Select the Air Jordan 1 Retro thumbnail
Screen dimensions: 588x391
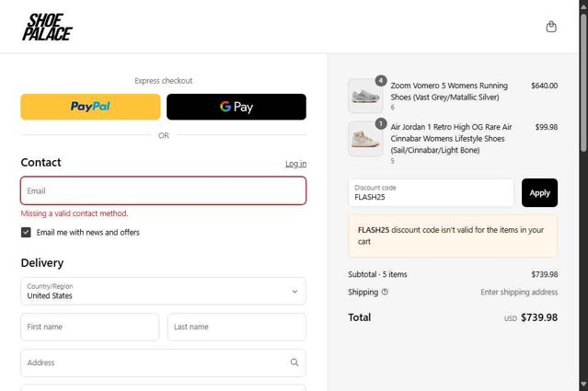pos(365,139)
